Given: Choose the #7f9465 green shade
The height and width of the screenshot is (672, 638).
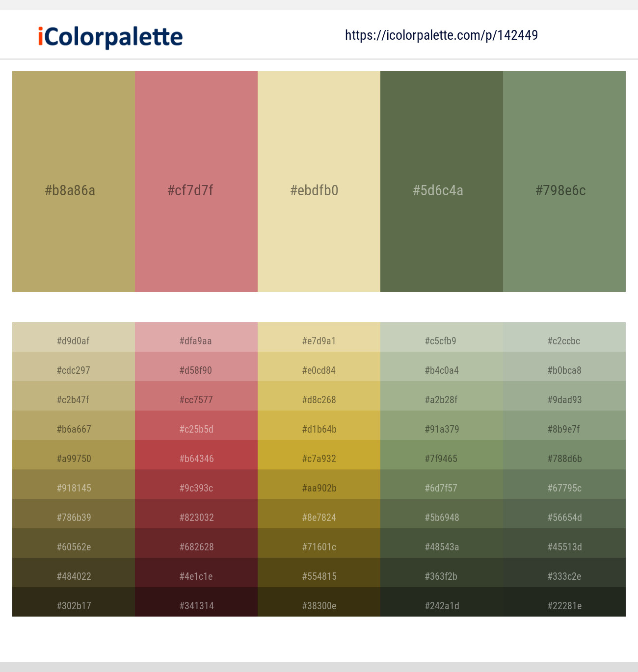Looking at the screenshot, I should point(442,455).
